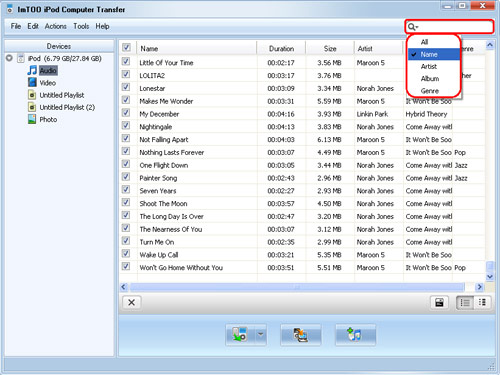Sort by the Size column header
Viewport: 500px width, 375px height.
coord(330,49)
